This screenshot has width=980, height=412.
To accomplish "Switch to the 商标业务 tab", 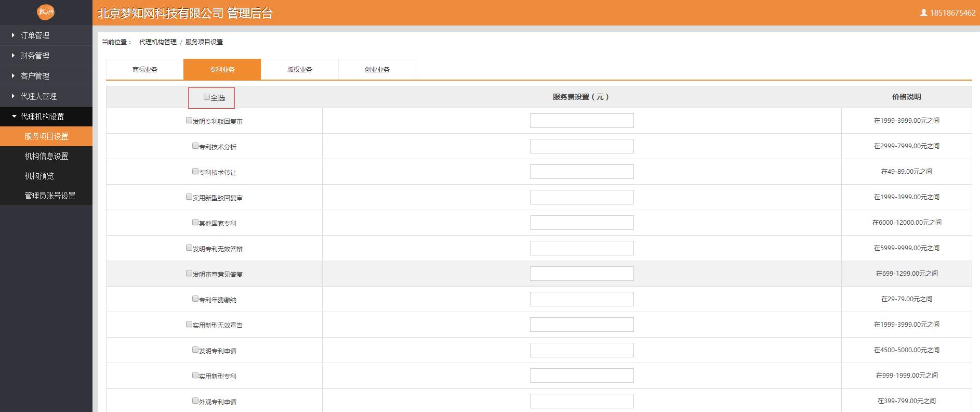I will pyautogui.click(x=145, y=69).
